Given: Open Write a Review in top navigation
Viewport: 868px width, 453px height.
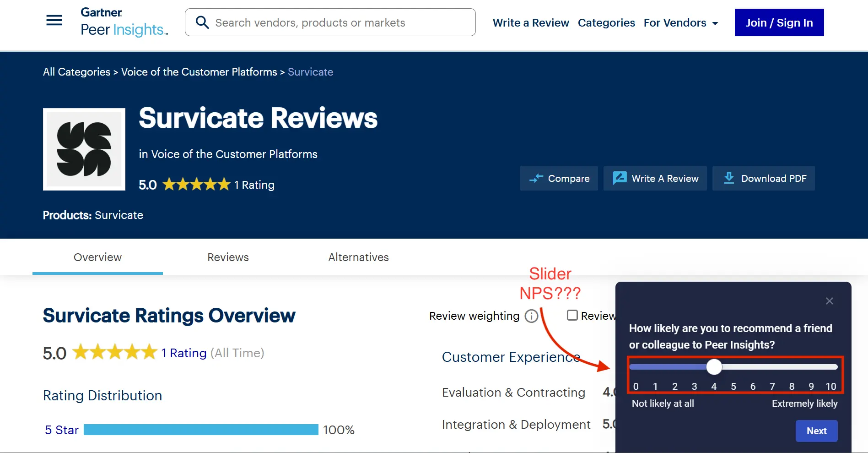Looking at the screenshot, I should 531,22.
